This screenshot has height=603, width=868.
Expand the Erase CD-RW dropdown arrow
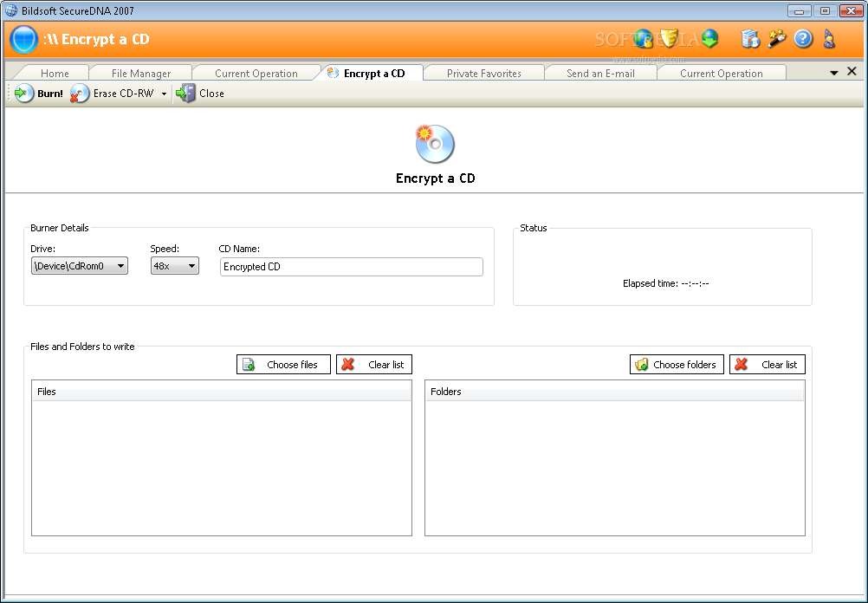pyautogui.click(x=164, y=94)
